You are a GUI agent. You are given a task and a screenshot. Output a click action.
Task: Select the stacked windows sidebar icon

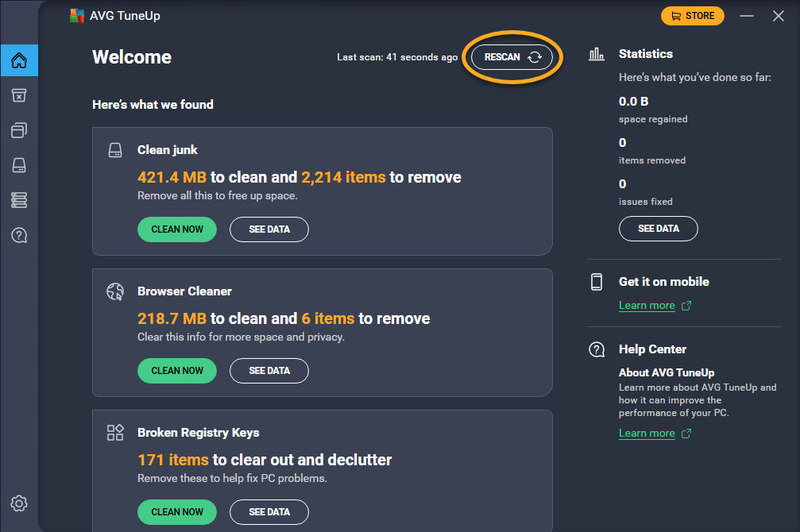(x=19, y=130)
